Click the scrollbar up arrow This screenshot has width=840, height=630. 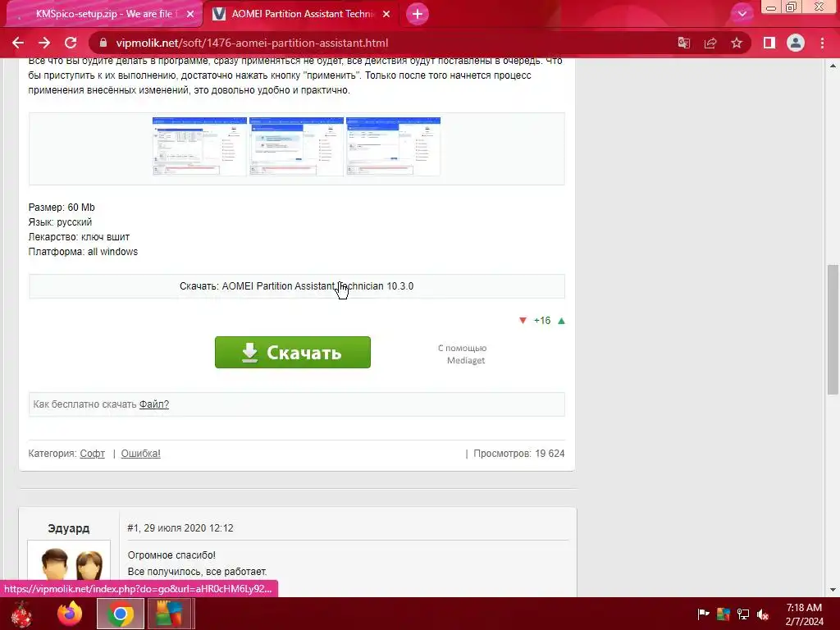pyautogui.click(x=833, y=66)
